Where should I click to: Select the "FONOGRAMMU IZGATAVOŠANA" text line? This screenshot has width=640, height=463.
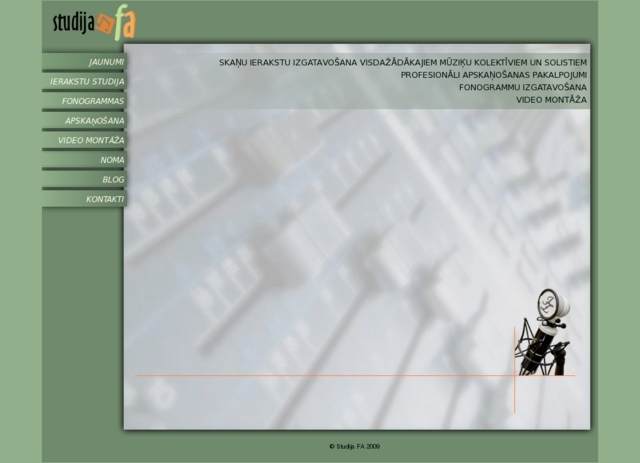(522, 87)
